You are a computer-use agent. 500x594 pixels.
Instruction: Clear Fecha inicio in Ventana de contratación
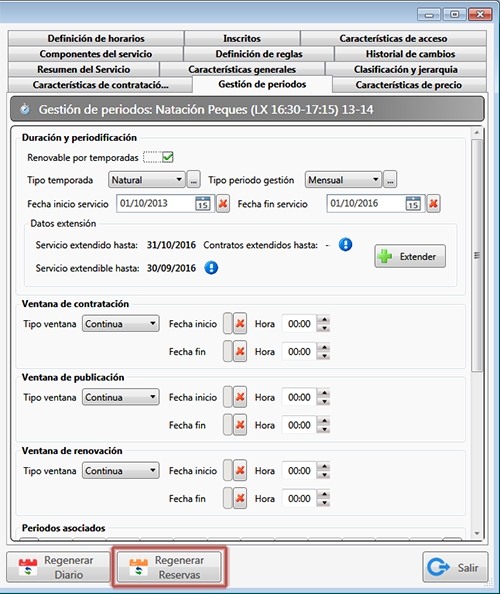(240, 324)
